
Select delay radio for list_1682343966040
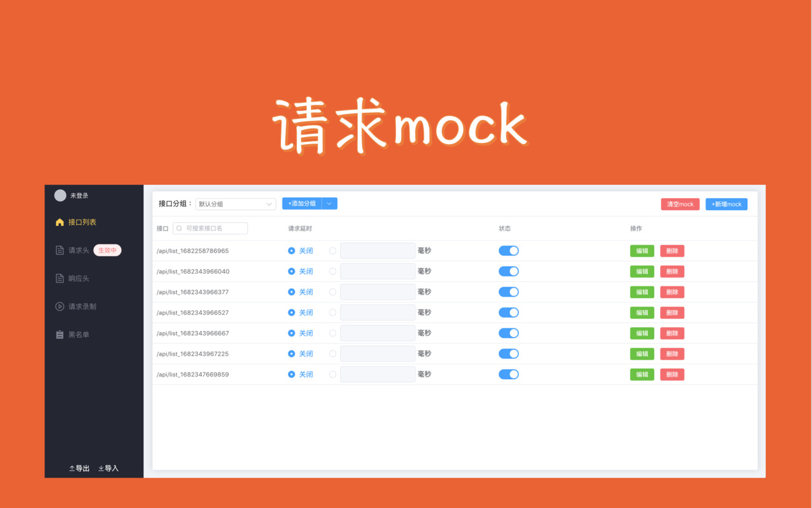(332, 271)
